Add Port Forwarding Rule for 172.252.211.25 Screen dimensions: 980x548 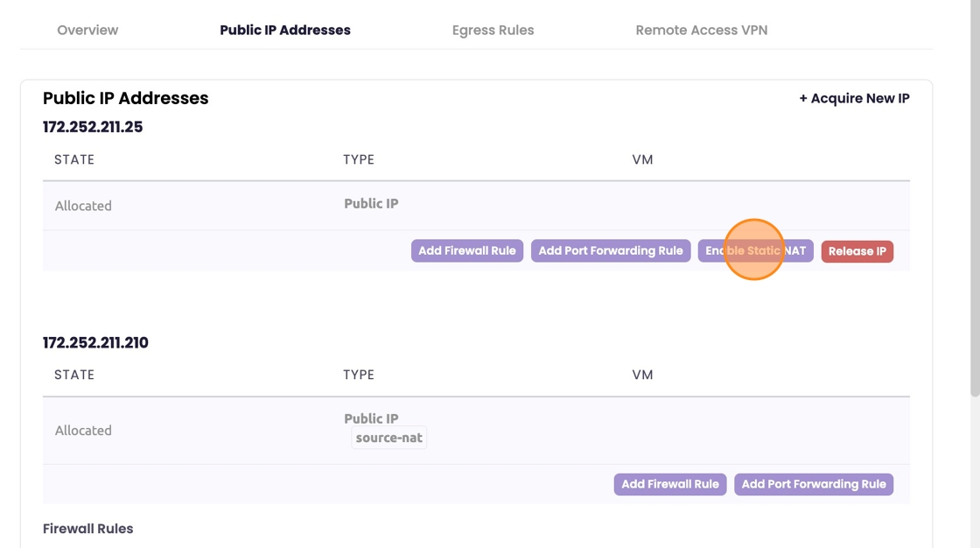click(x=611, y=251)
